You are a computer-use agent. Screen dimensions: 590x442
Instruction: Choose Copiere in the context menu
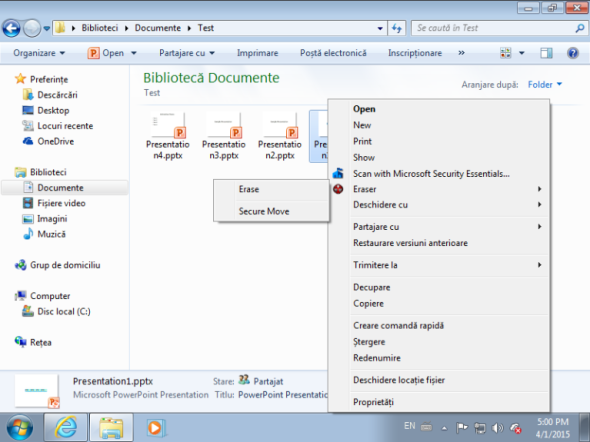click(x=439, y=304)
